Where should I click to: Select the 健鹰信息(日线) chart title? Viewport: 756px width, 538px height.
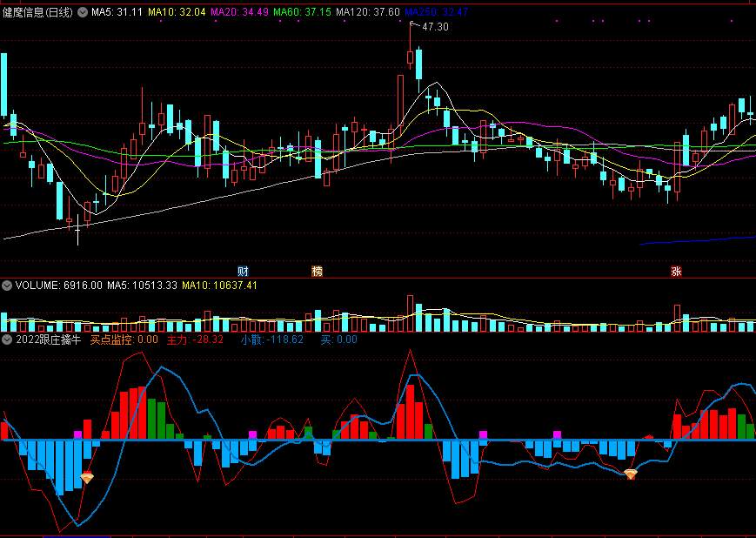(37, 12)
